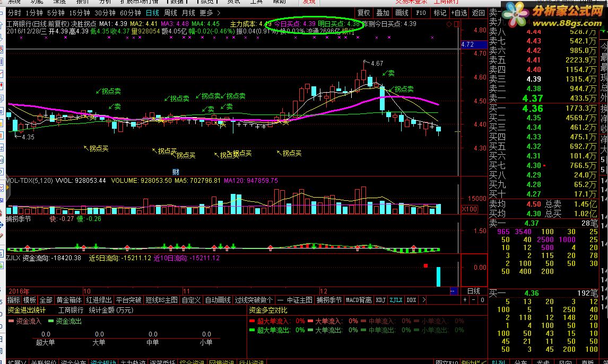Select the 全部 indicator tab
The image size is (608, 364).
tap(46, 300)
